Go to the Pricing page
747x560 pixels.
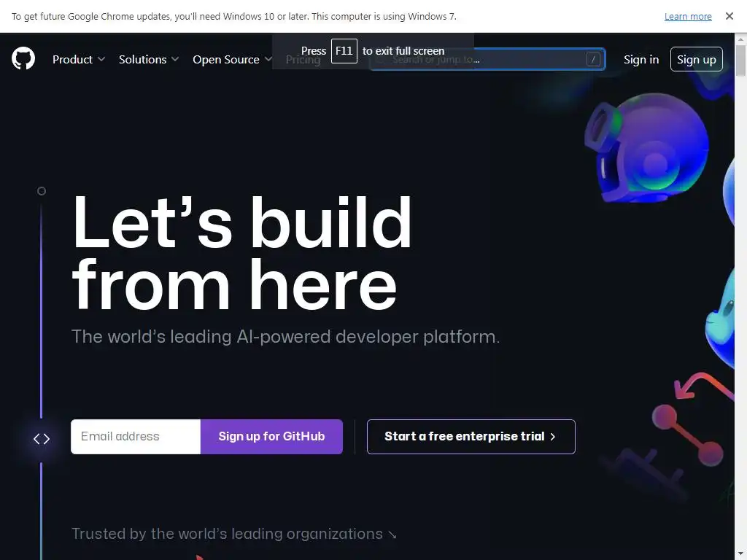click(303, 60)
